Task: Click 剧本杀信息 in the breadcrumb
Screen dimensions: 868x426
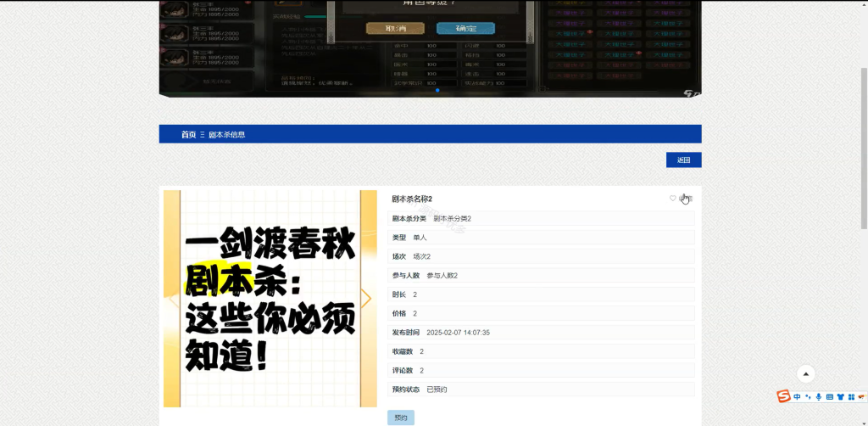Action: [227, 134]
